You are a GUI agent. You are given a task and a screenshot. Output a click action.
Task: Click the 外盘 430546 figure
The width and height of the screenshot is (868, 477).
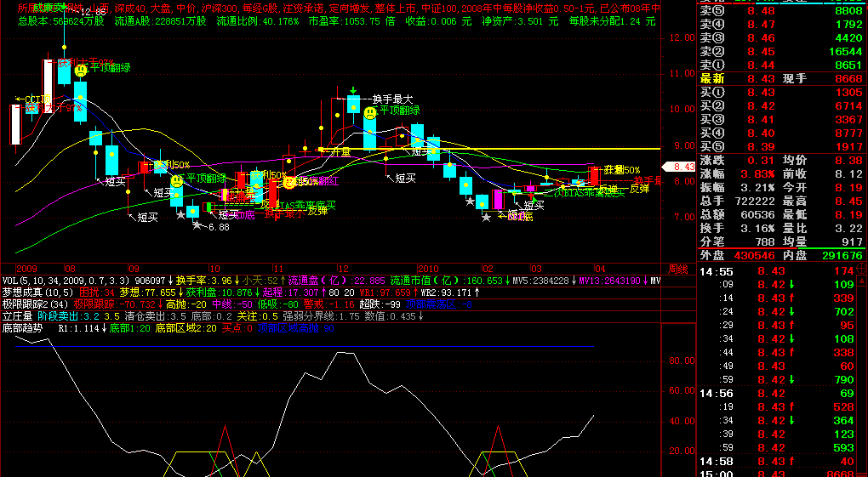point(754,256)
